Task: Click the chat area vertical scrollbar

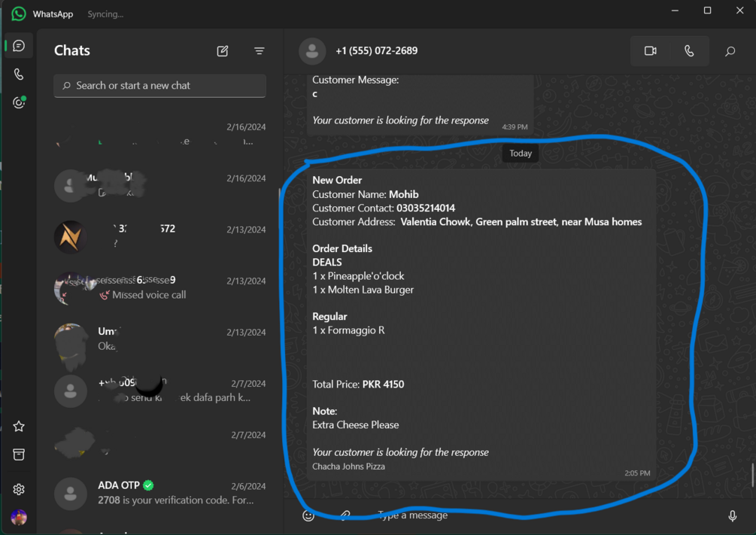Action: (x=753, y=476)
